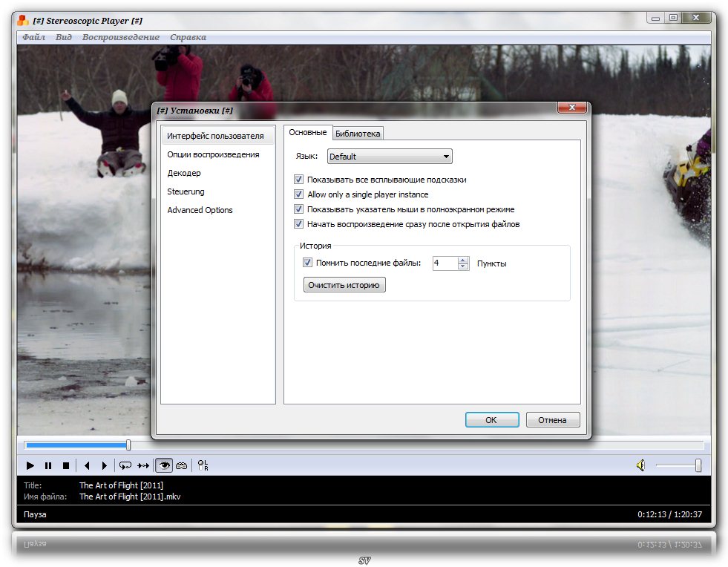
Task: Click the eye icon in the toolbar
Action: click(163, 465)
